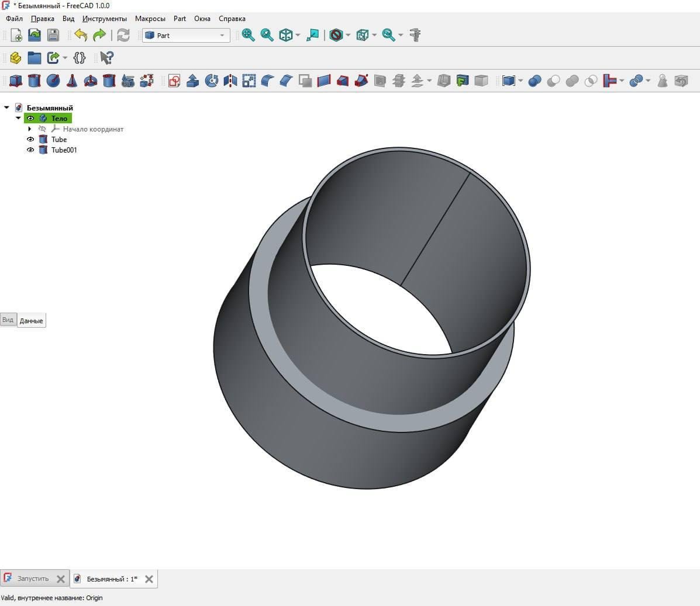The width and height of the screenshot is (700, 606).
Task: Click the Cone primitive tool
Action: tap(72, 81)
